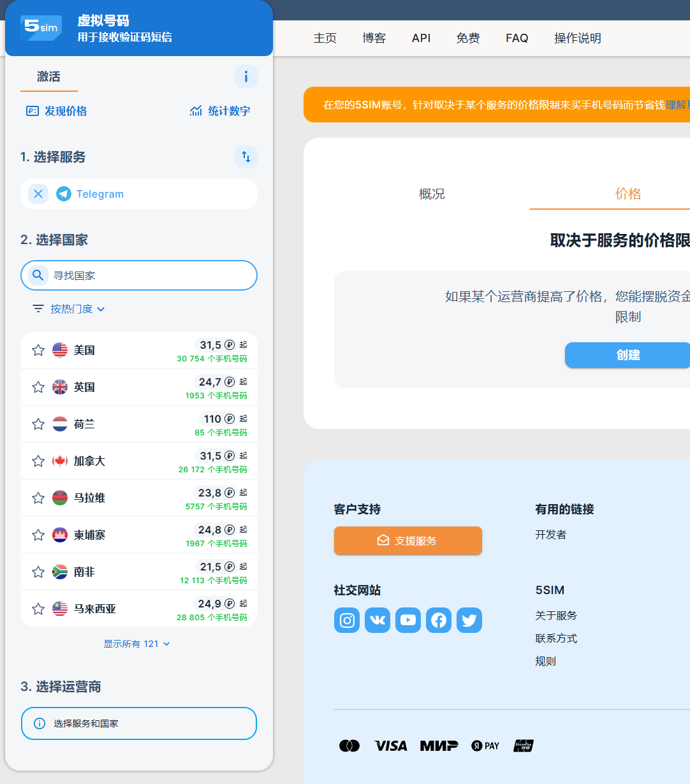Open the Facebook social icon

(x=439, y=620)
